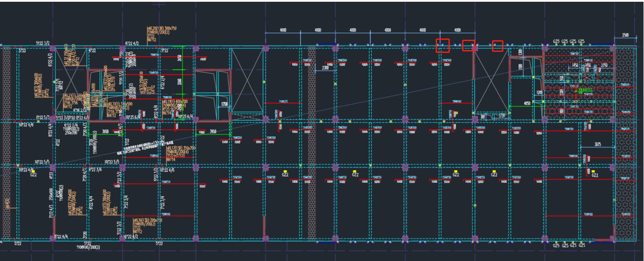
Task: Click the white 250x700 section text
Action: (x=71, y=133)
